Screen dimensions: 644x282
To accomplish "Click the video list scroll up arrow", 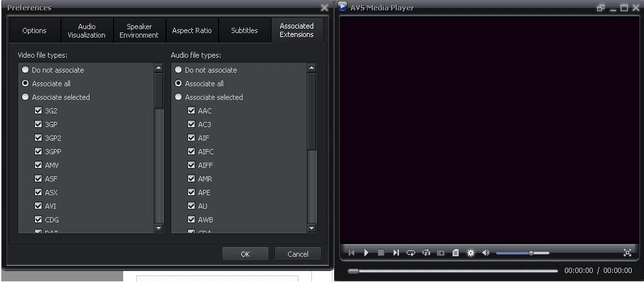I will (x=158, y=68).
